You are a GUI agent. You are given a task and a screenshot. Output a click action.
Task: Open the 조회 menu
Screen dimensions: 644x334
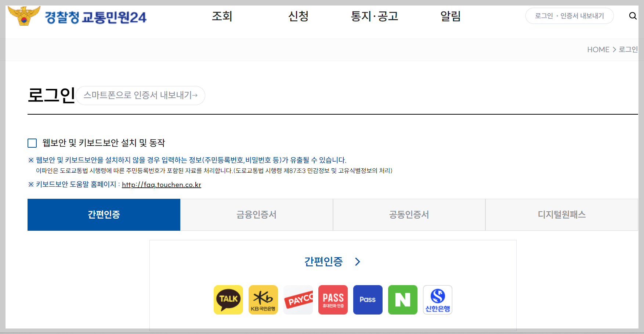pos(221,17)
